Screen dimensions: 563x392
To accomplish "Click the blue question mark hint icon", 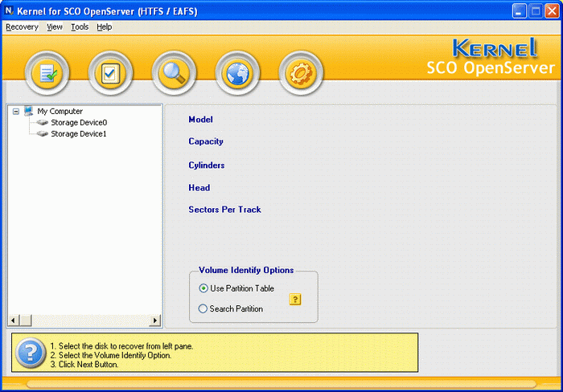I will (x=31, y=353).
